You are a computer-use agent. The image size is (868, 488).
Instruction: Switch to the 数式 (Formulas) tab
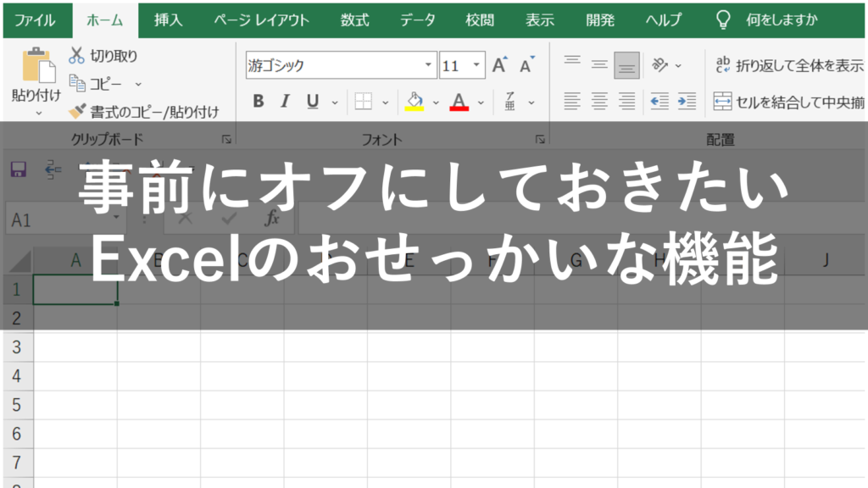click(355, 20)
